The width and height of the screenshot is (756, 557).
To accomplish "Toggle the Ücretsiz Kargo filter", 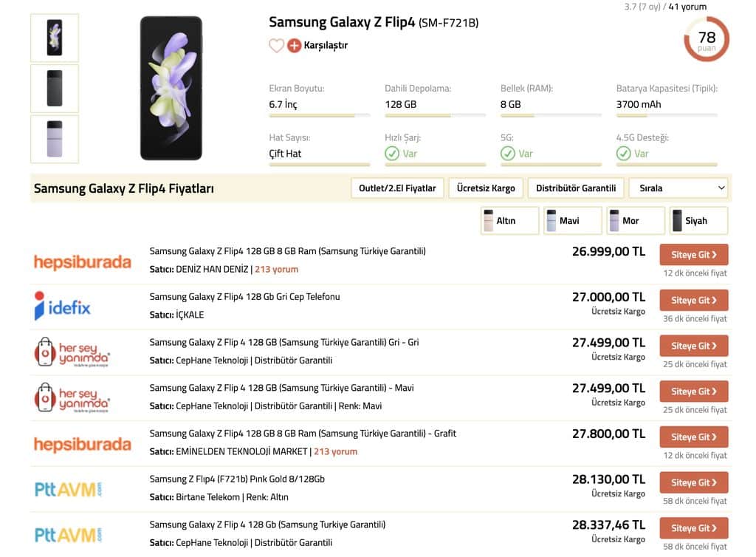I will point(486,188).
